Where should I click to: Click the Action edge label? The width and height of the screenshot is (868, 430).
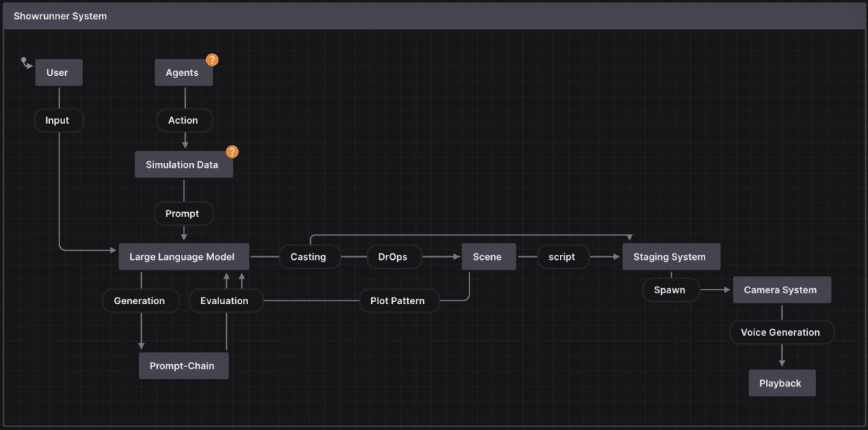(184, 120)
